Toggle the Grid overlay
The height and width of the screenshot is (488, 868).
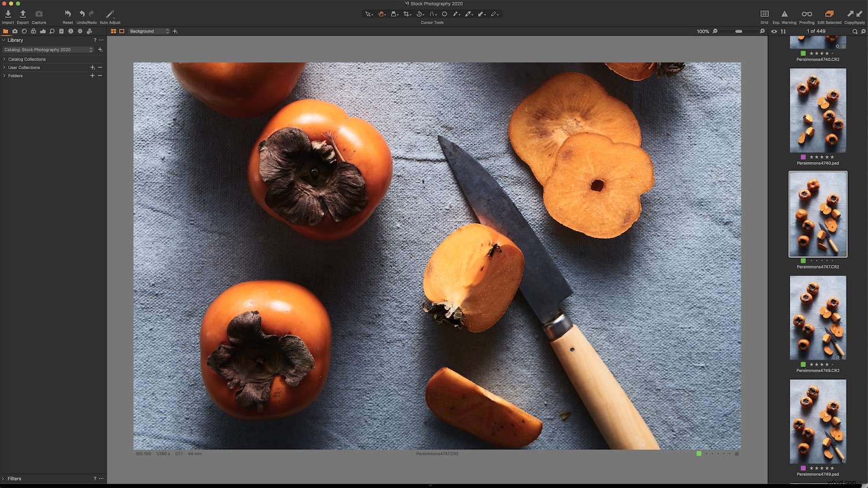[x=764, y=14]
